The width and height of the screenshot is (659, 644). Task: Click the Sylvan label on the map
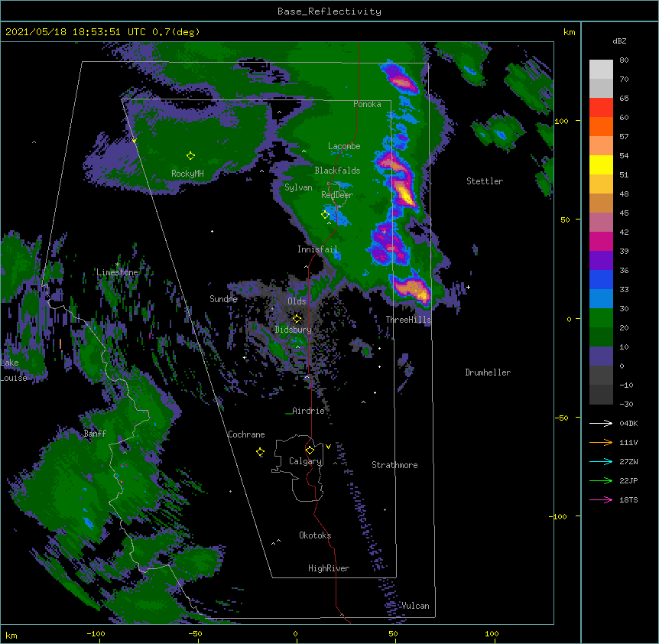(x=298, y=187)
